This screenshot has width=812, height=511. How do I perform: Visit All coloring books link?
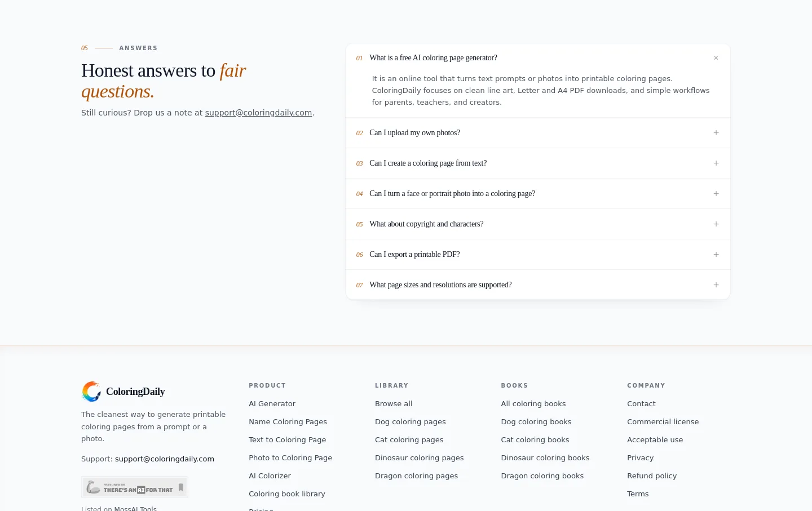(x=533, y=404)
